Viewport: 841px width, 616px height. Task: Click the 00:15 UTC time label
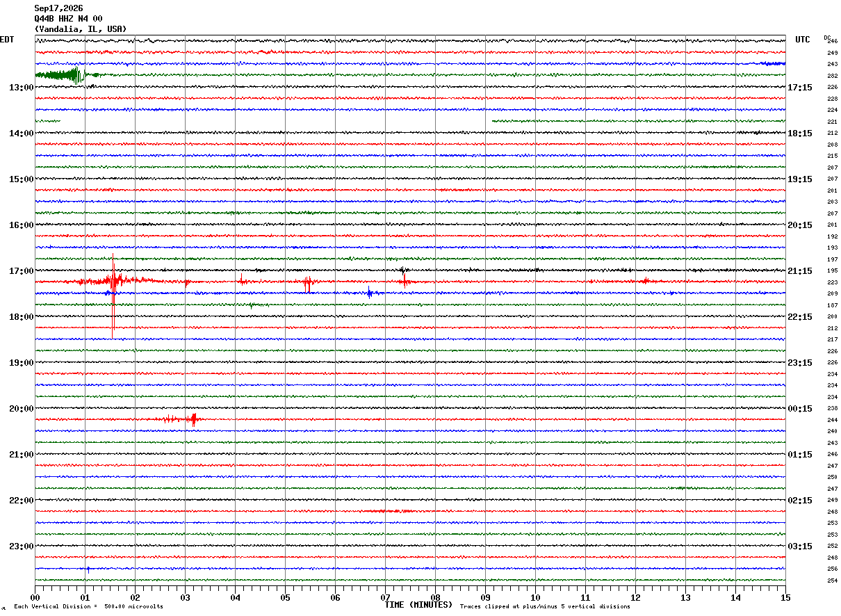(800, 409)
